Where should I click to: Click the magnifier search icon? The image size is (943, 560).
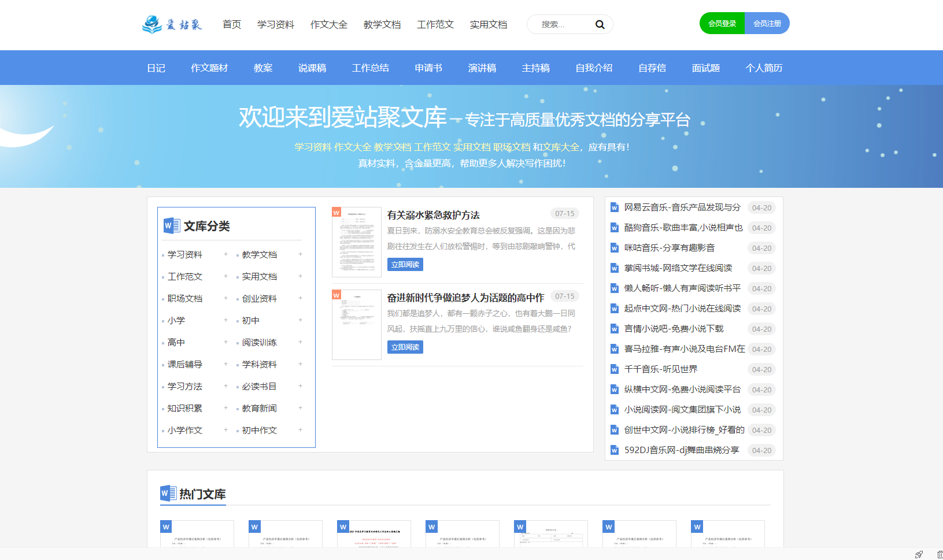coord(600,24)
